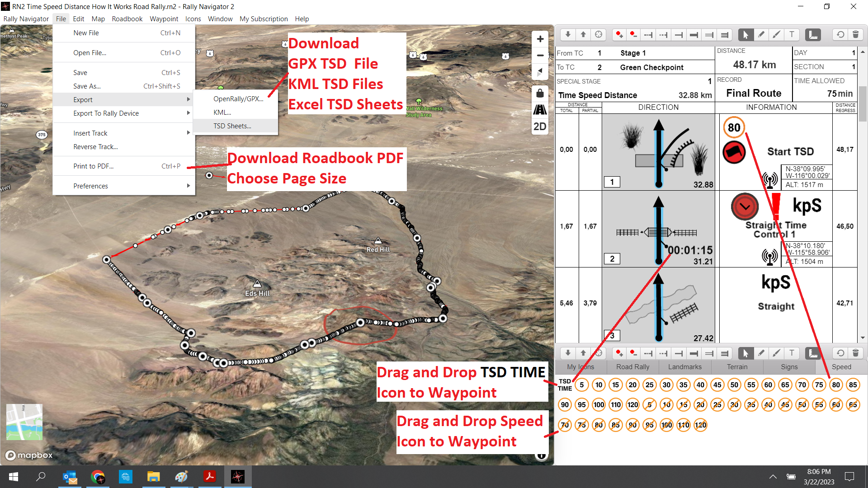This screenshot has height=488, width=868.
Task: Open the Landmarks icons tab
Action: [685, 367]
